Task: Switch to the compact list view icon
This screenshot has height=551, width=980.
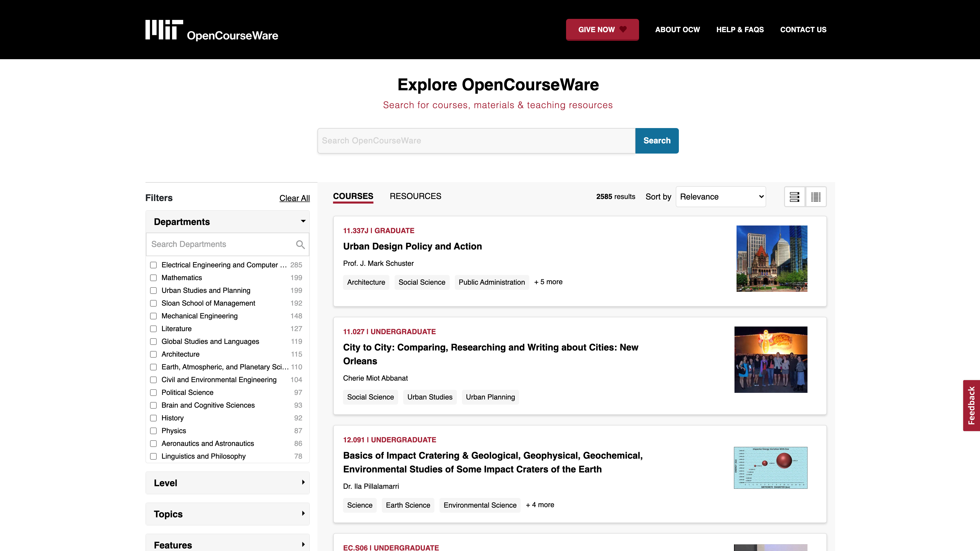Action: [816, 197]
